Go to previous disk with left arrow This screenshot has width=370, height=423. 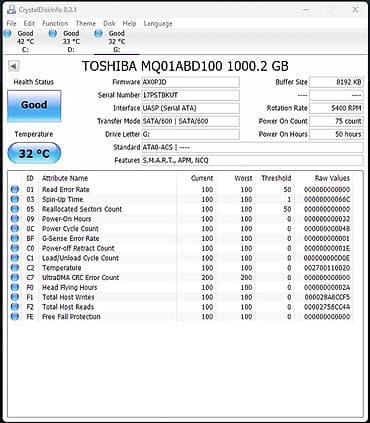14,66
